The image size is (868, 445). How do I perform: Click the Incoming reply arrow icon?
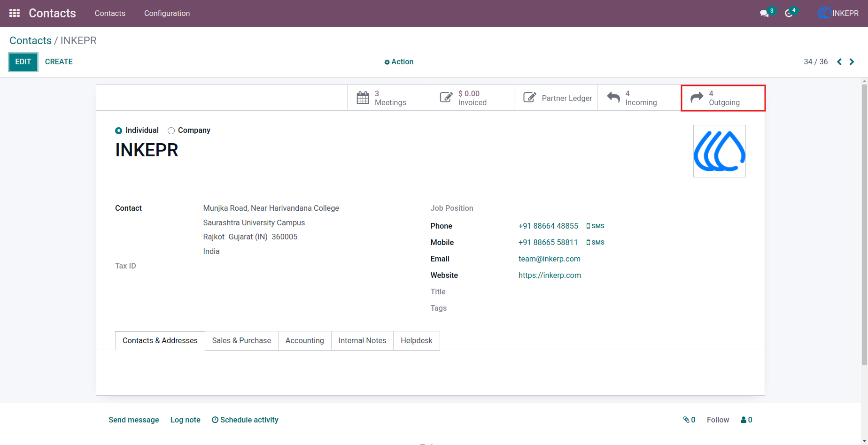point(613,97)
